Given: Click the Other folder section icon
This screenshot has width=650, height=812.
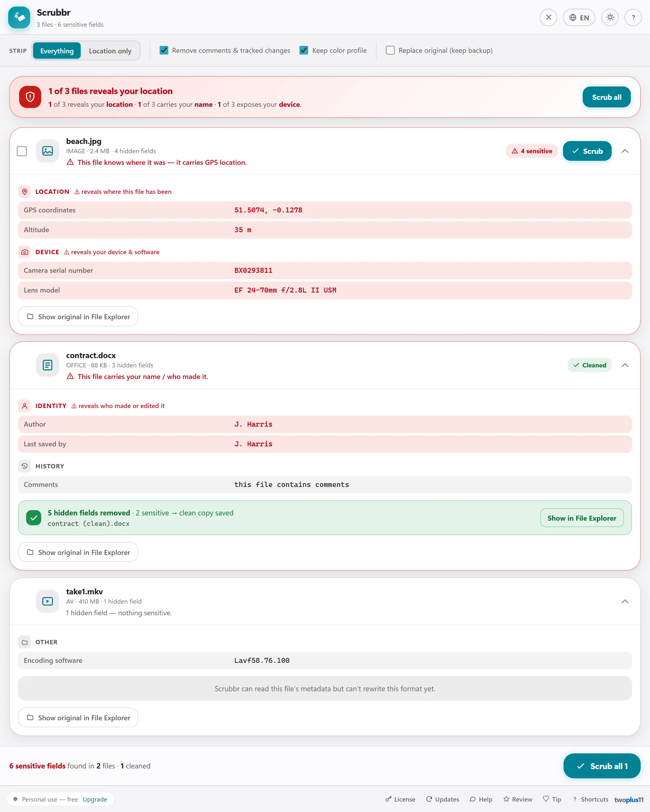Looking at the screenshot, I should (x=24, y=642).
